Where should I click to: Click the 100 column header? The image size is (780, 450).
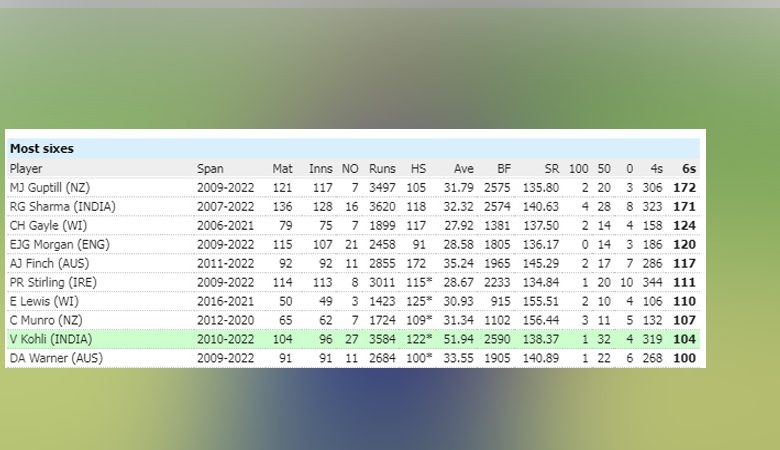[578, 169]
